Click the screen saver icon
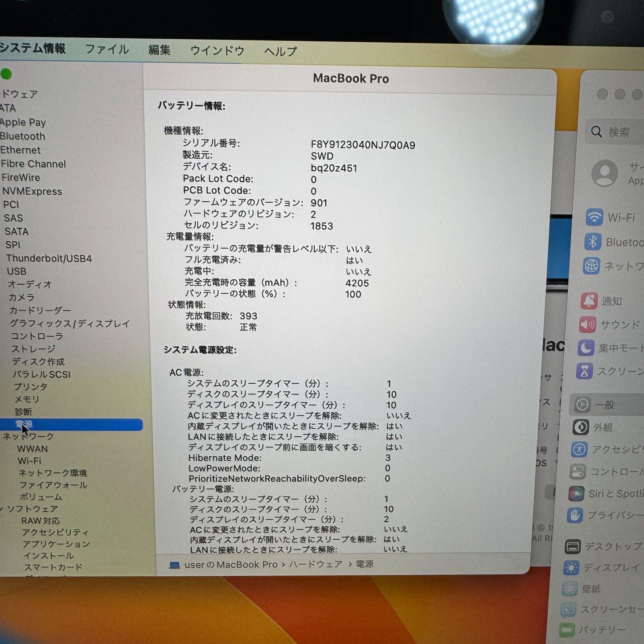Screen dimensions: 644x644 pos(568,609)
